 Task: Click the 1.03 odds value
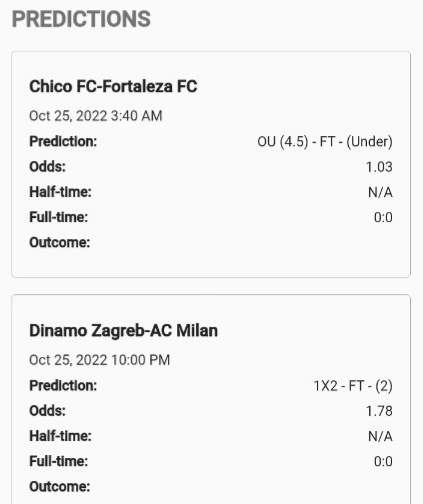tap(379, 167)
